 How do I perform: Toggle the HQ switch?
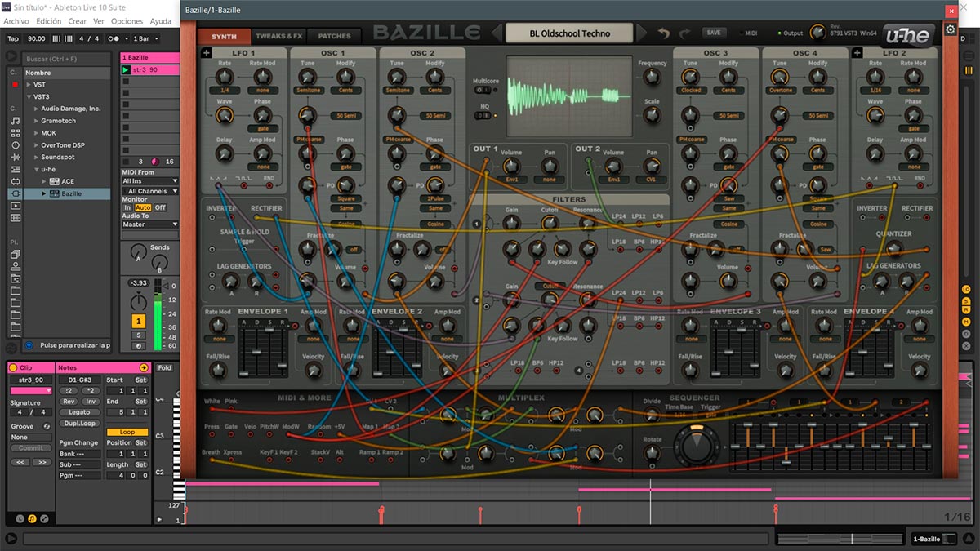[483, 115]
